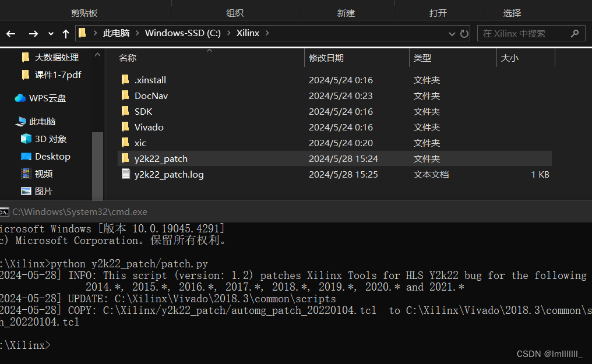Open the 组织 ribbon group

pyautogui.click(x=235, y=13)
